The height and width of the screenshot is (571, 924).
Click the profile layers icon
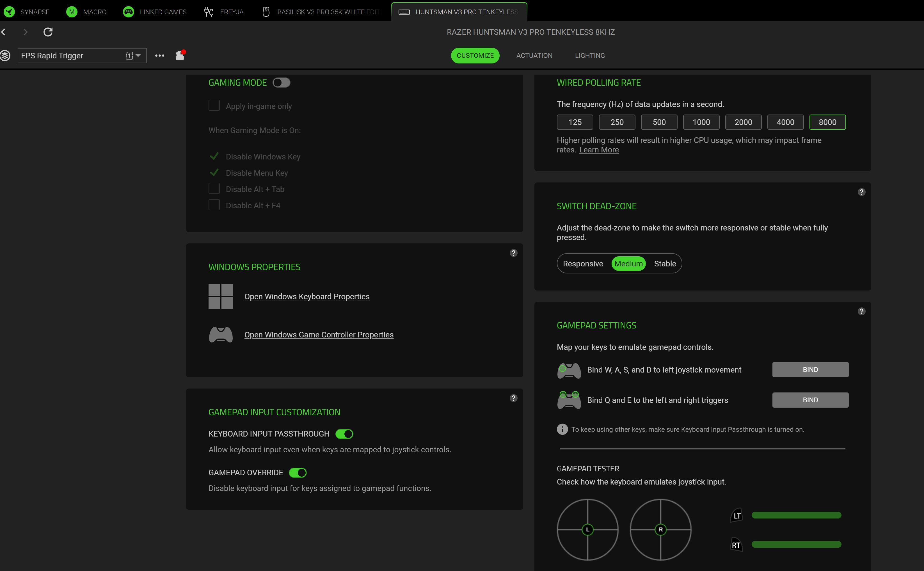5,56
